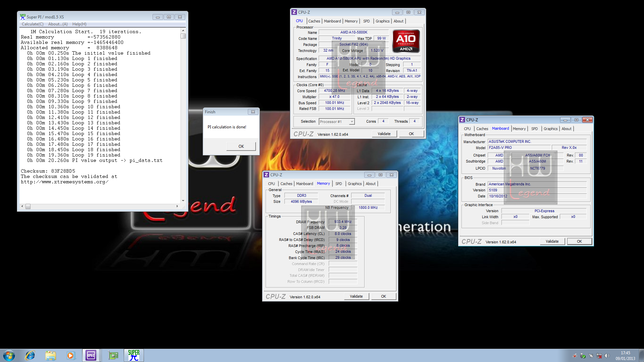Open the Help(H) menu in Super PI
Screen dimensions: 644x362
pos(79,24)
